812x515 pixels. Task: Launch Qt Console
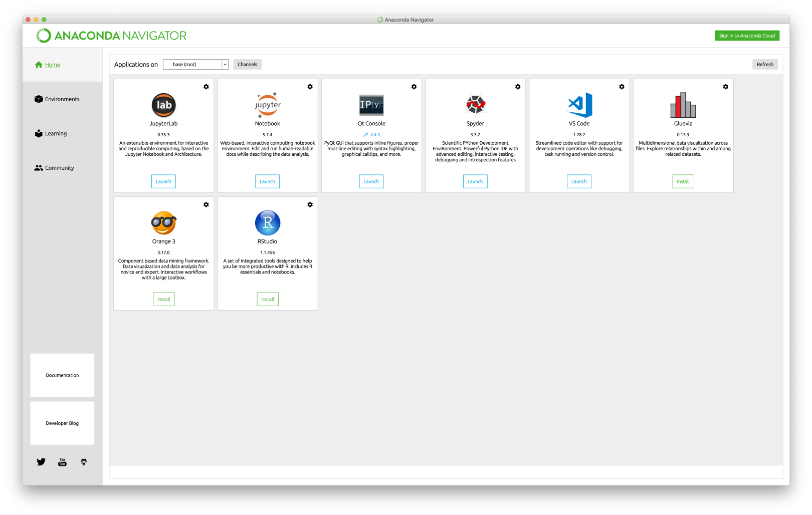point(371,181)
